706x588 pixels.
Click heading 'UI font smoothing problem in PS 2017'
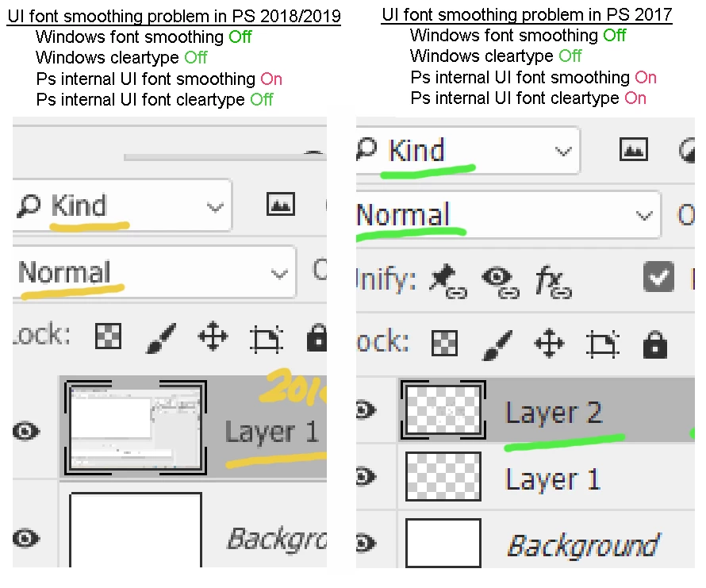[527, 14]
